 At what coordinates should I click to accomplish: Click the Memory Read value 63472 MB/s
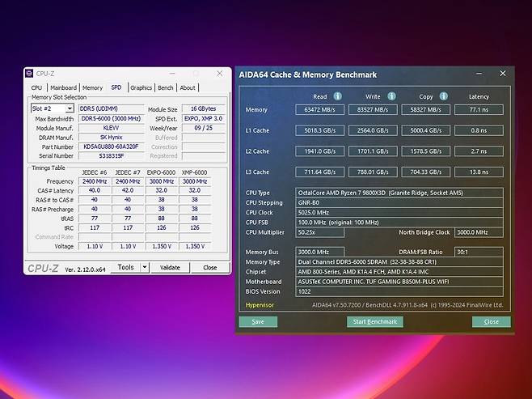coord(319,110)
